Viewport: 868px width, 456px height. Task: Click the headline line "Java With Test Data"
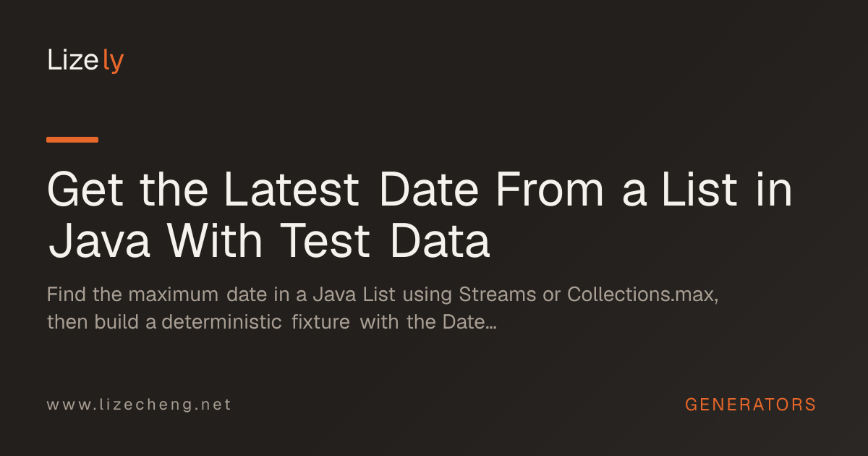268,242
